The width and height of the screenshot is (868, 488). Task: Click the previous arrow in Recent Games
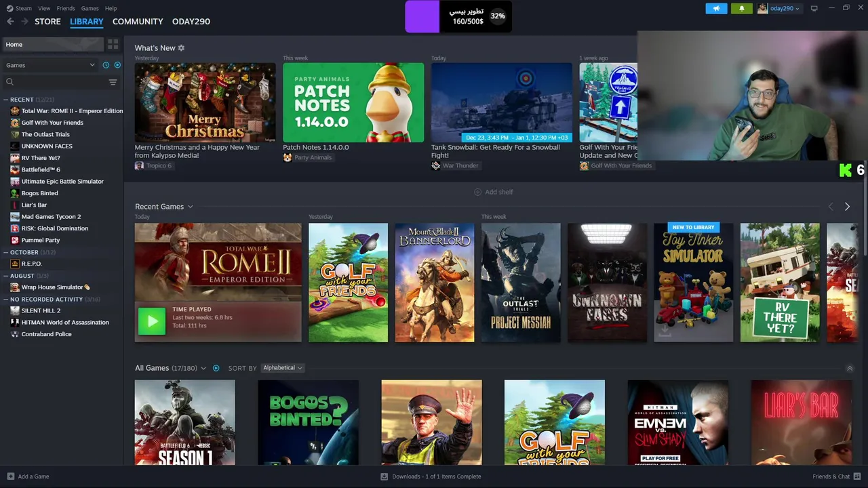(x=831, y=207)
